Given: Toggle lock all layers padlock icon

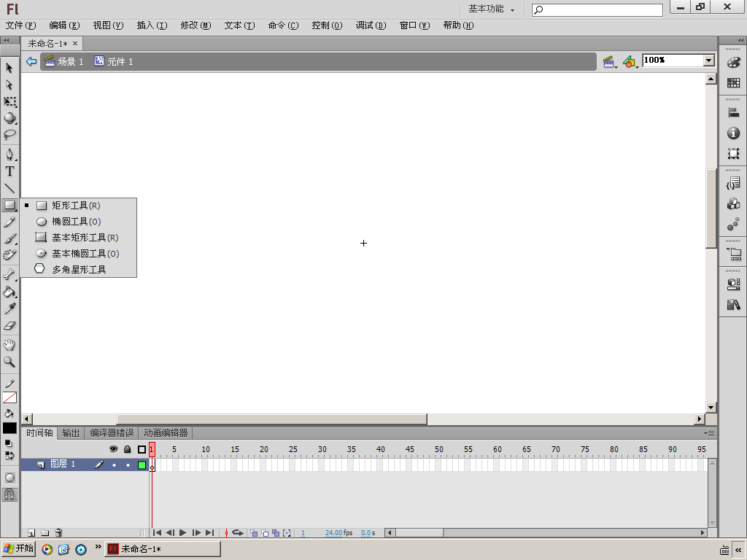Looking at the screenshot, I should pyautogui.click(x=127, y=449).
